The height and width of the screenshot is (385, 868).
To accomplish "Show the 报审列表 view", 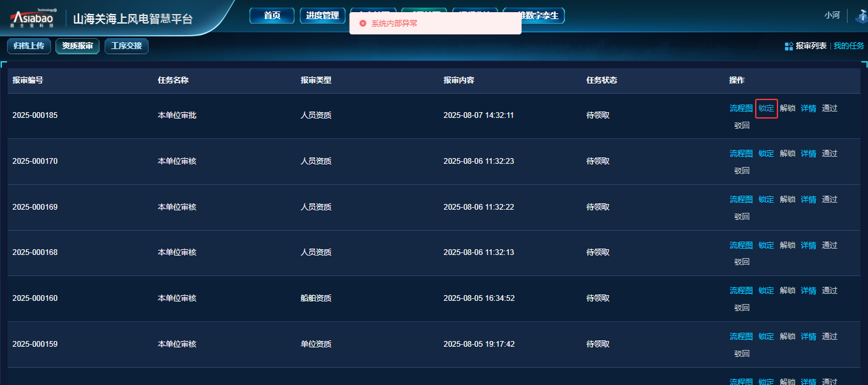I will pyautogui.click(x=811, y=46).
